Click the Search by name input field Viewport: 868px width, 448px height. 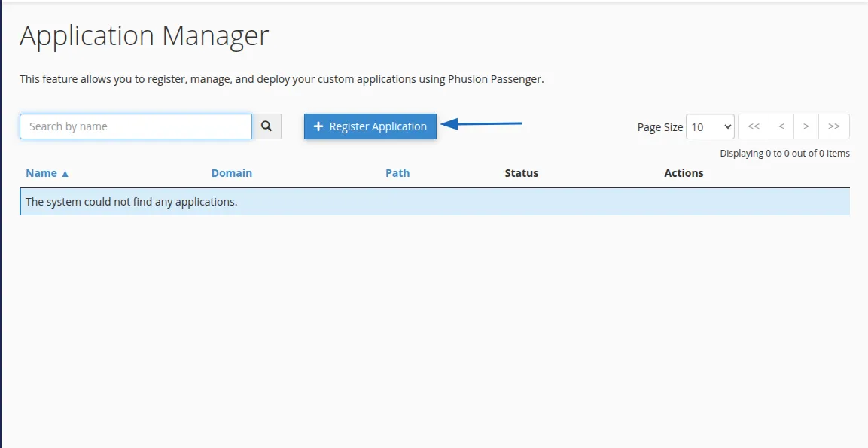coord(136,126)
